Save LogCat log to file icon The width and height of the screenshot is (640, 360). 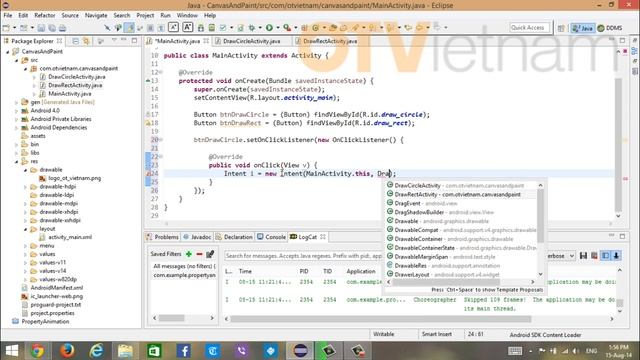tap(583, 256)
